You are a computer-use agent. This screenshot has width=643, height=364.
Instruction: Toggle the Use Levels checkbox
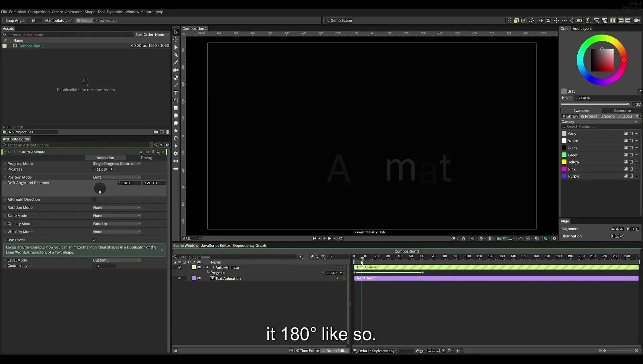click(94, 240)
